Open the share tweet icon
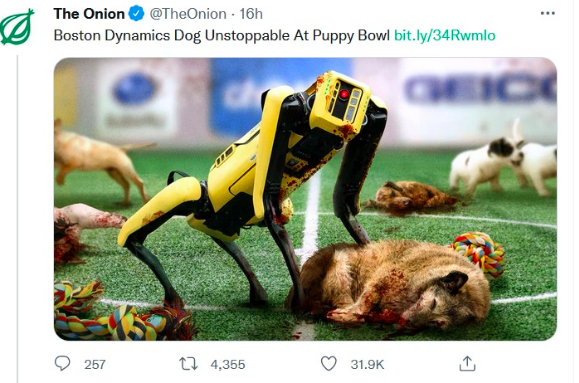 [x=467, y=363]
